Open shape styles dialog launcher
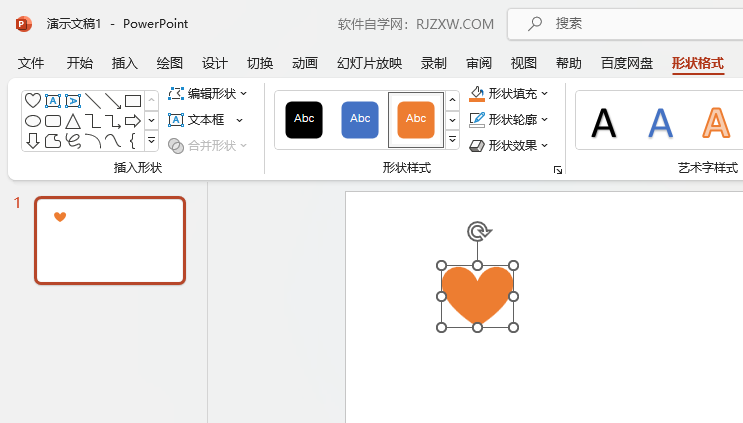Viewport: 743px width, 423px height. click(x=558, y=170)
